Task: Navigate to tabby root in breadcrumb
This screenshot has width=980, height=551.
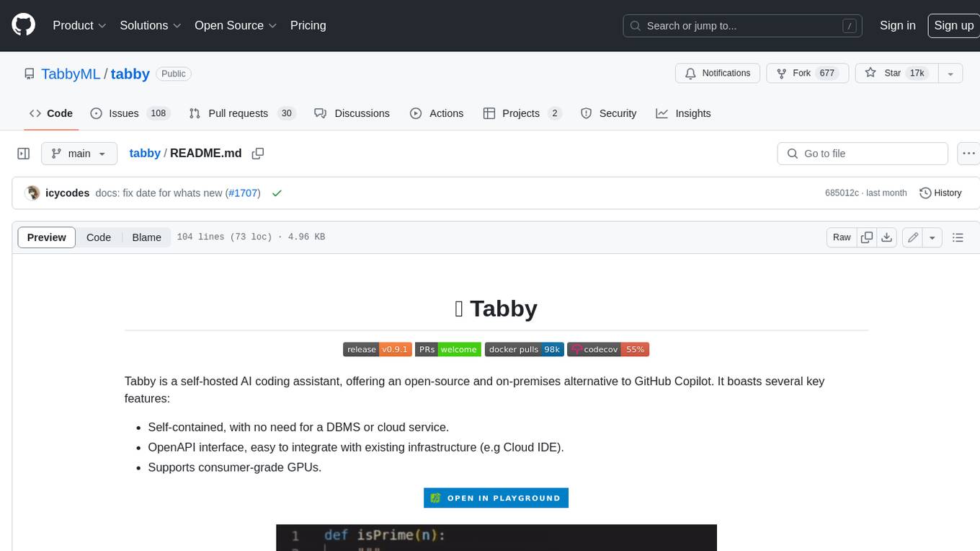Action: tap(145, 154)
